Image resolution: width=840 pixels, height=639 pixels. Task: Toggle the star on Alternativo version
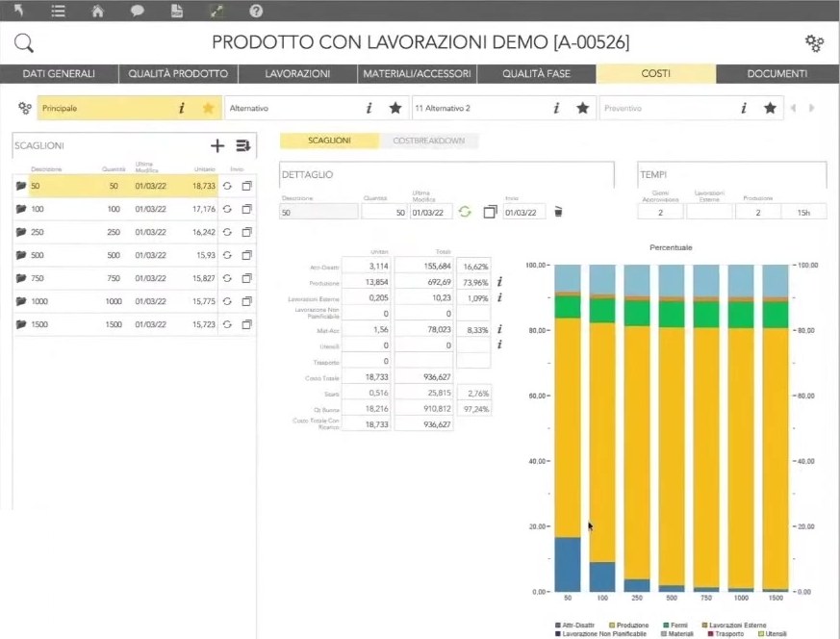pyautogui.click(x=395, y=108)
